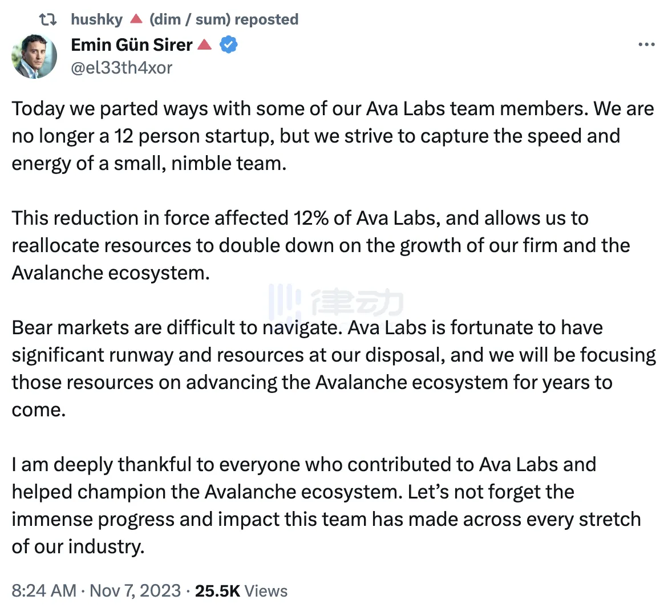The height and width of the screenshot is (616, 672).
Task: Click the Nov 7, 2023 date
Action: point(135,591)
